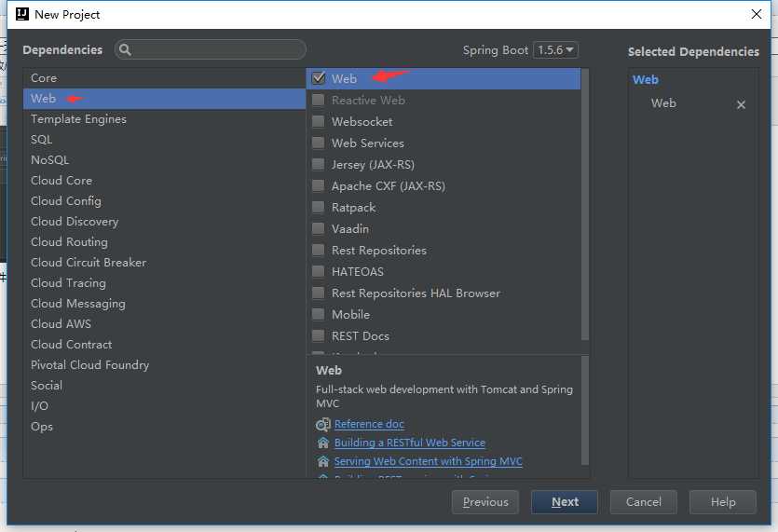Tick the HATEOAS checkbox
Image resolution: width=778 pixels, height=532 pixels.
point(318,271)
